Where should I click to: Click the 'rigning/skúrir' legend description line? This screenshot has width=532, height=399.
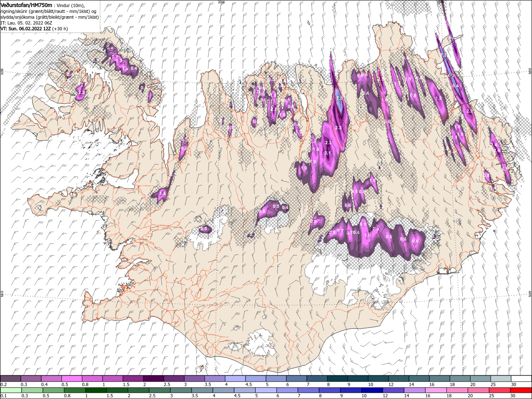48,11
